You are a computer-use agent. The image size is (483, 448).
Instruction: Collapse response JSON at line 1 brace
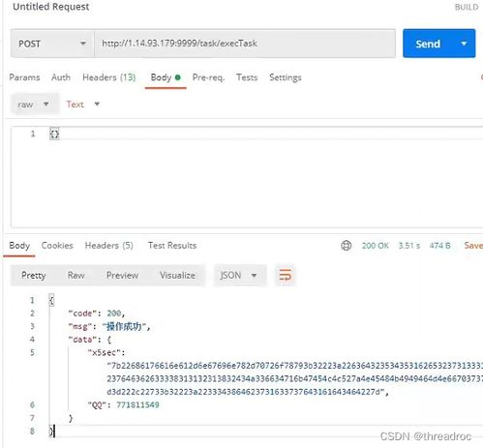pyautogui.click(x=51, y=300)
